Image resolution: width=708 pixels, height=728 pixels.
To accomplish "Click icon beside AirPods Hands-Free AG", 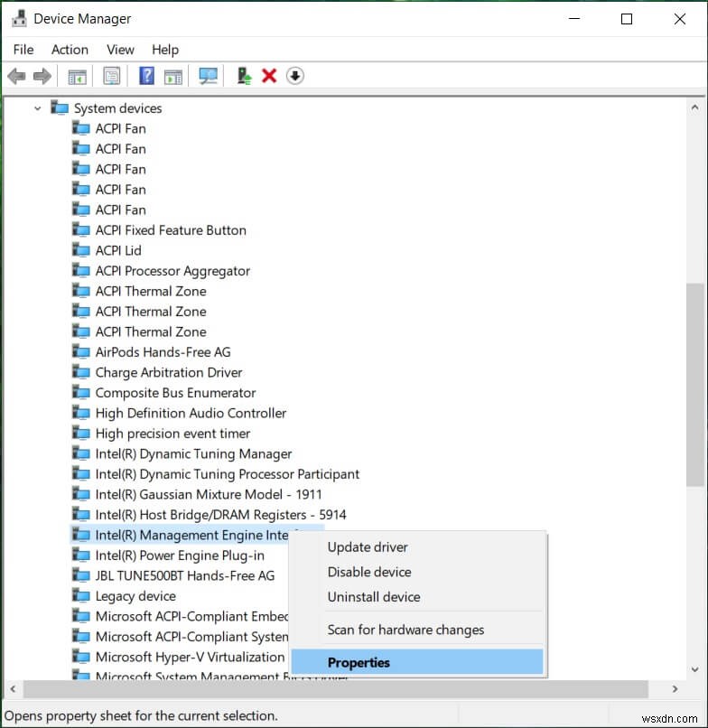I will [81, 352].
